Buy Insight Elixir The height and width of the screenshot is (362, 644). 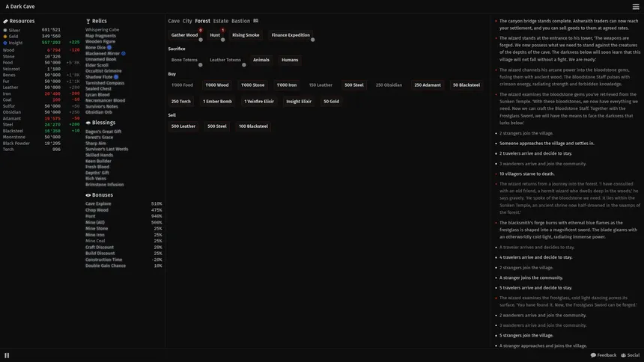coord(299,102)
